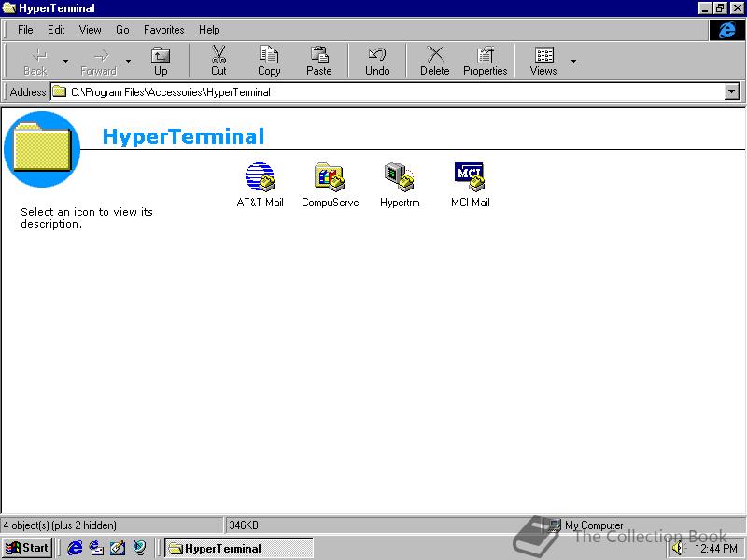Click the Delete X icon
Image resolution: width=747 pixels, height=560 pixels.
[434, 54]
